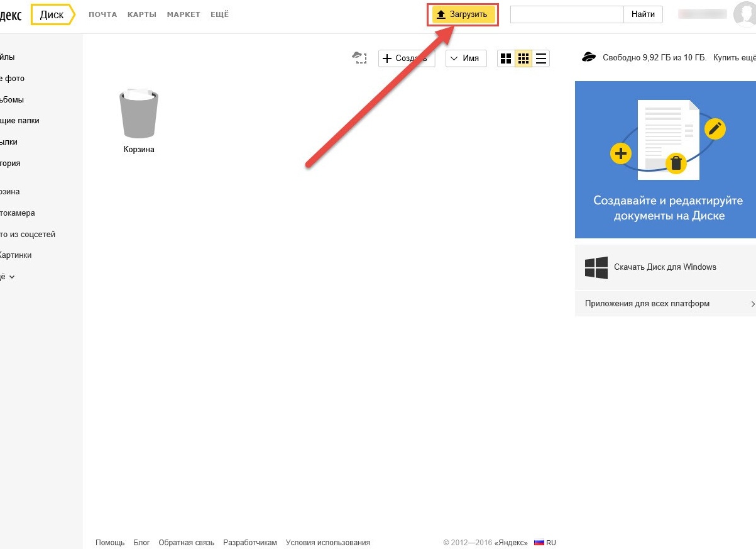Viewport: 756px width, 549px height.
Task: Open the ПОЧТА service link
Action: point(102,14)
